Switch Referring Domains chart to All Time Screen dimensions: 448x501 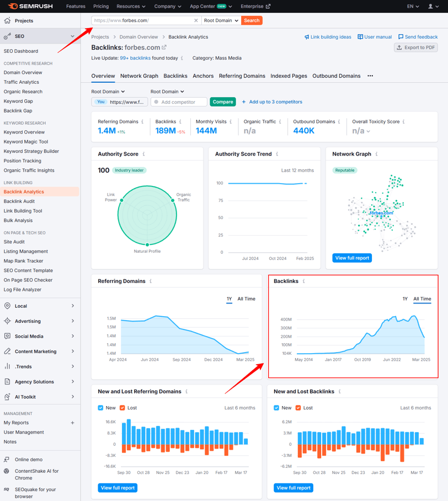247,299
